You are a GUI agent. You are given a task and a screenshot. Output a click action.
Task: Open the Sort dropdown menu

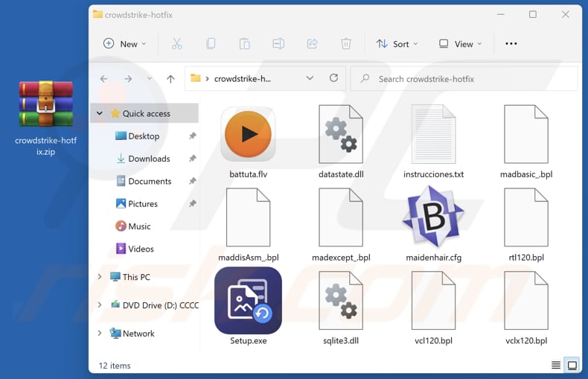397,44
